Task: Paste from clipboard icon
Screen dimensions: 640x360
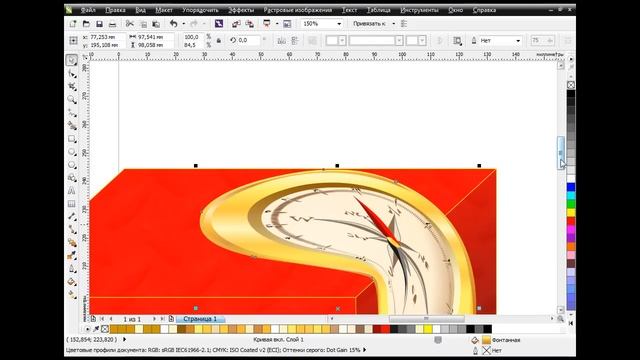Action: (x=156, y=24)
